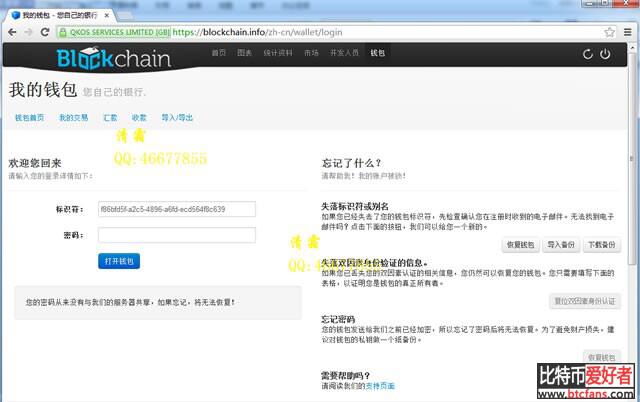Open the Chrome hamburger menu

(628, 32)
